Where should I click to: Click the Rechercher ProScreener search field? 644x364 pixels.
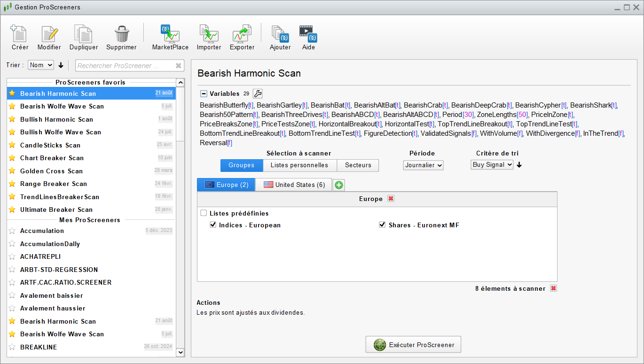[125, 66]
